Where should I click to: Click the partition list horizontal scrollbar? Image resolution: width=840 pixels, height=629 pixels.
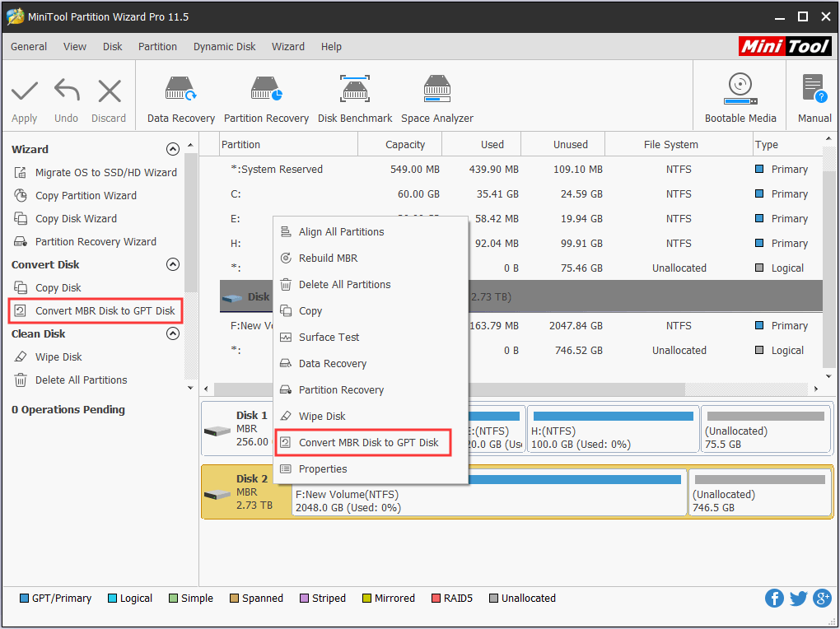449,389
